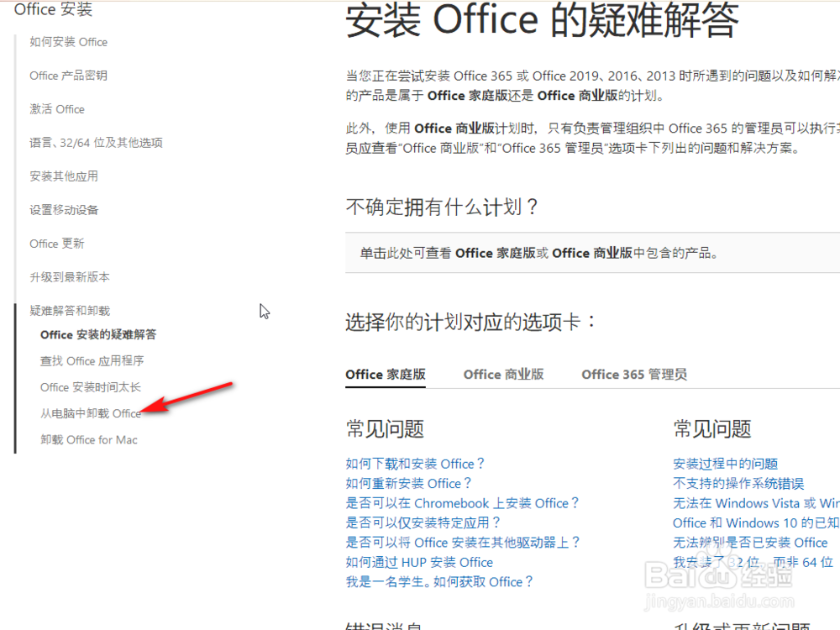Click the 'Office 安装' sidebar heading
This screenshot has height=630, width=840.
click(53, 9)
